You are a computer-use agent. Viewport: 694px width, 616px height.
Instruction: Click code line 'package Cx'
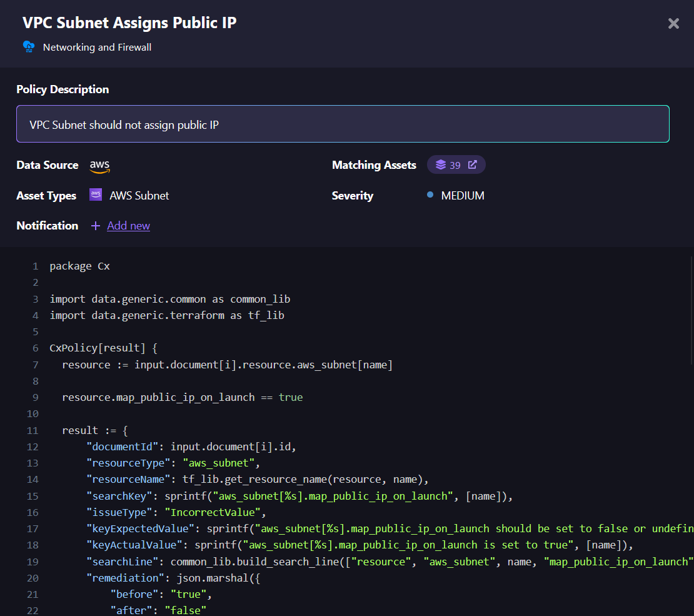pos(79,266)
